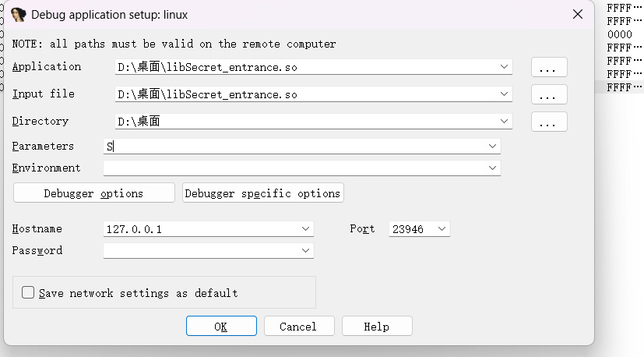Expand the Application path dropdown

[505, 68]
